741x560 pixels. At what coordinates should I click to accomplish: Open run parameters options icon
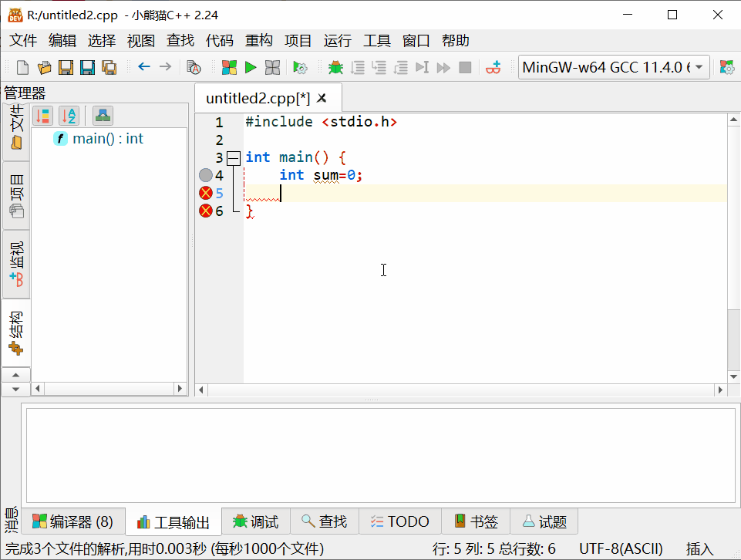click(300, 68)
